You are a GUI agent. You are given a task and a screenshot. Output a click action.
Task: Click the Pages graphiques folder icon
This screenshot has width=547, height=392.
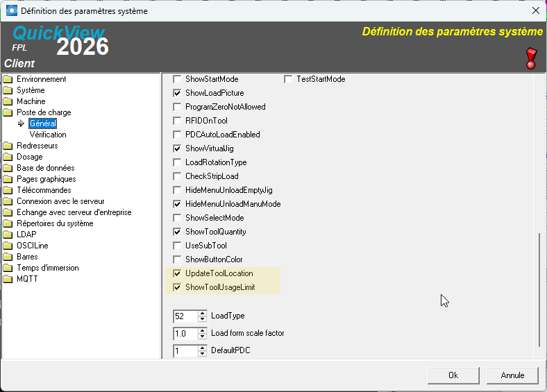coord(8,179)
